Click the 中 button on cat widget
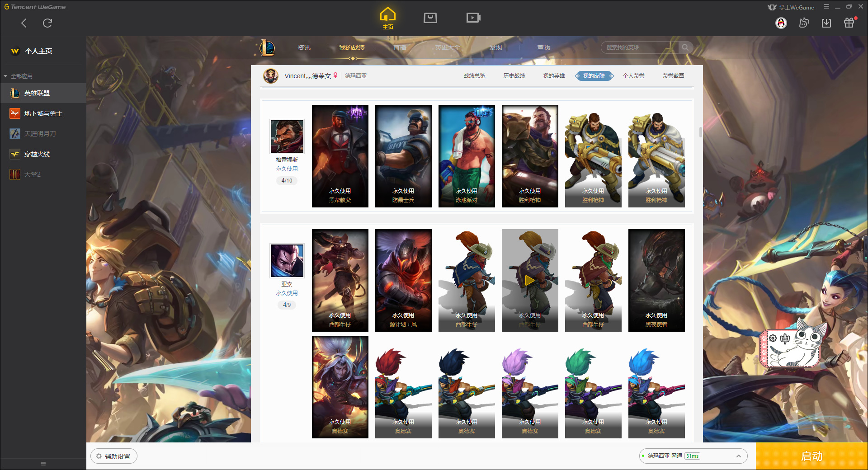This screenshot has height=470, width=868. pyautogui.click(x=785, y=338)
